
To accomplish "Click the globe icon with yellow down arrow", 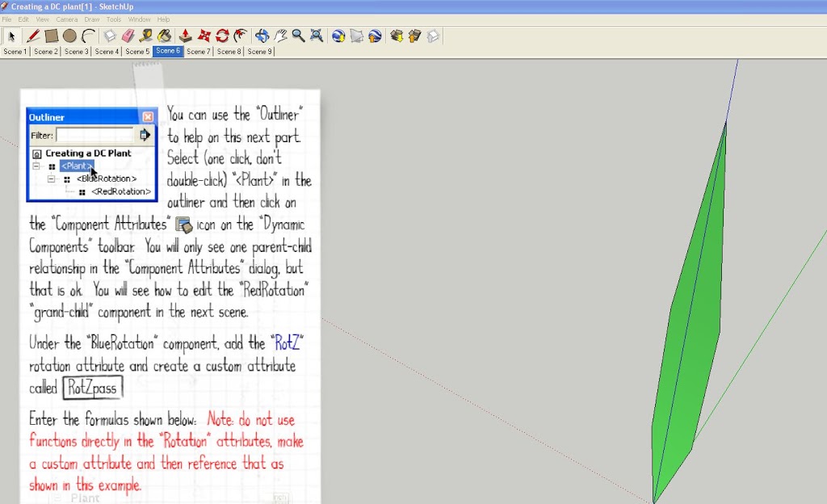I will tap(338, 36).
